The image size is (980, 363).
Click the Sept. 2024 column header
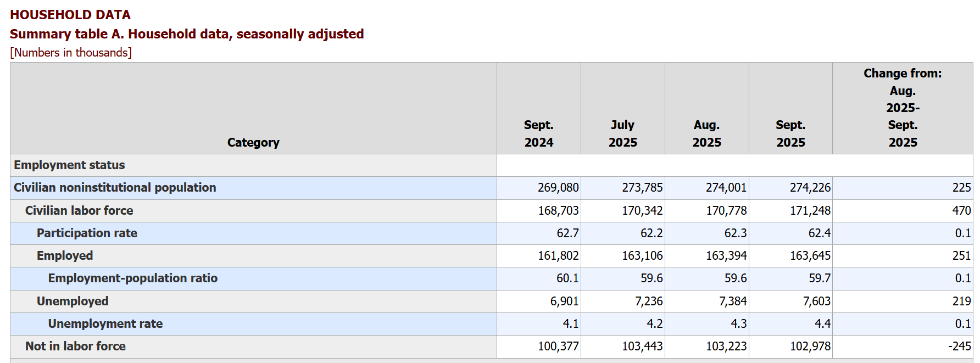[x=538, y=133]
